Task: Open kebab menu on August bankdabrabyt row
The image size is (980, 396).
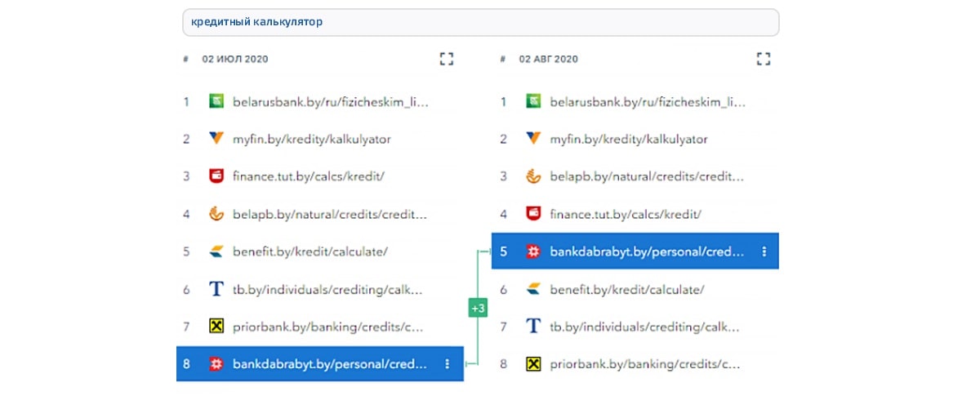Action: [x=764, y=251]
